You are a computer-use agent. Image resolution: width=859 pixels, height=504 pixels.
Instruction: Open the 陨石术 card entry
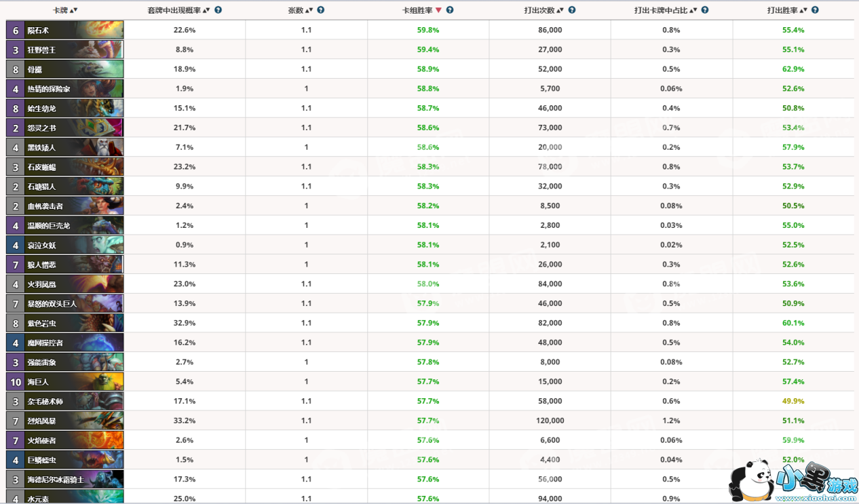click(x=65, y=31)
